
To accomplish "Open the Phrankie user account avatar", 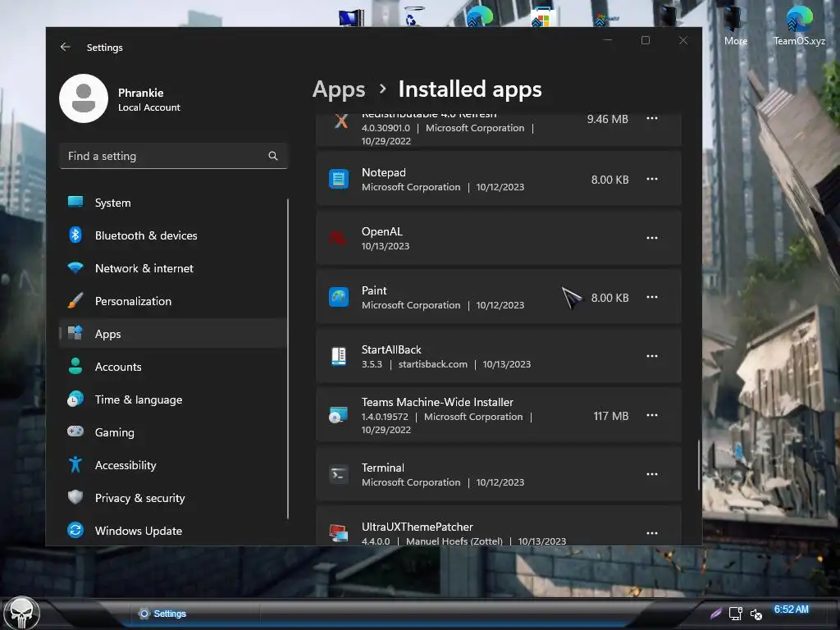I will tap(84, 98).
